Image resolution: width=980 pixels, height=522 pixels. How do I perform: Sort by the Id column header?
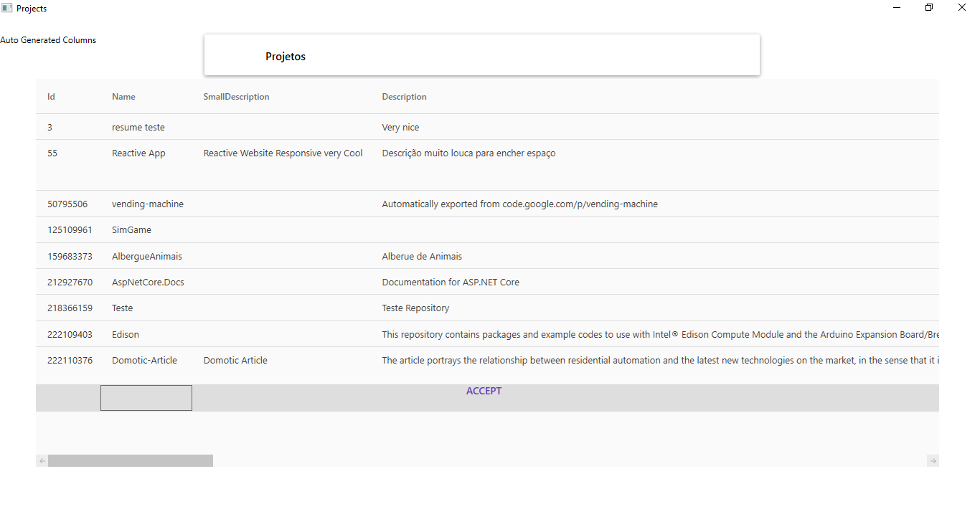tap(52, 97)
